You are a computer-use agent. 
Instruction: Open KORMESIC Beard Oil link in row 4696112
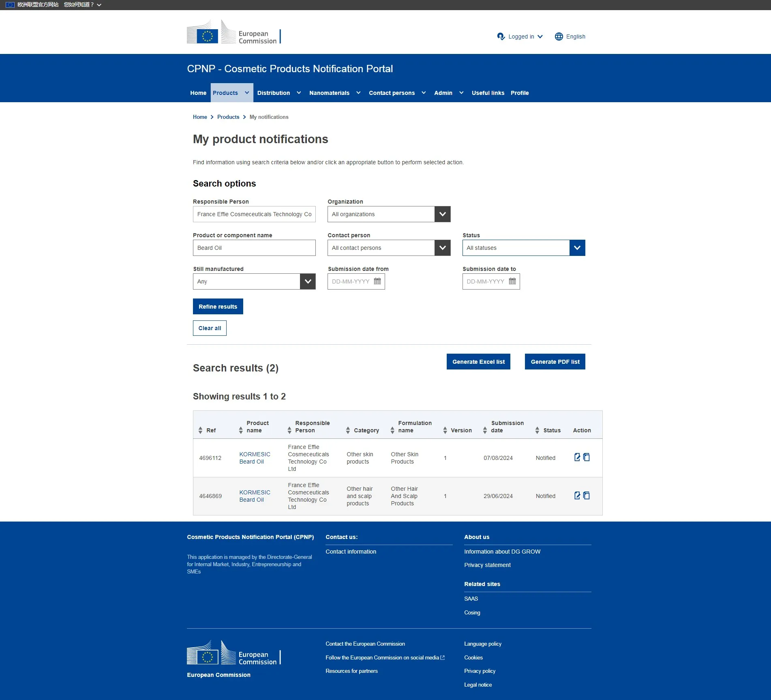click(255, 458)
